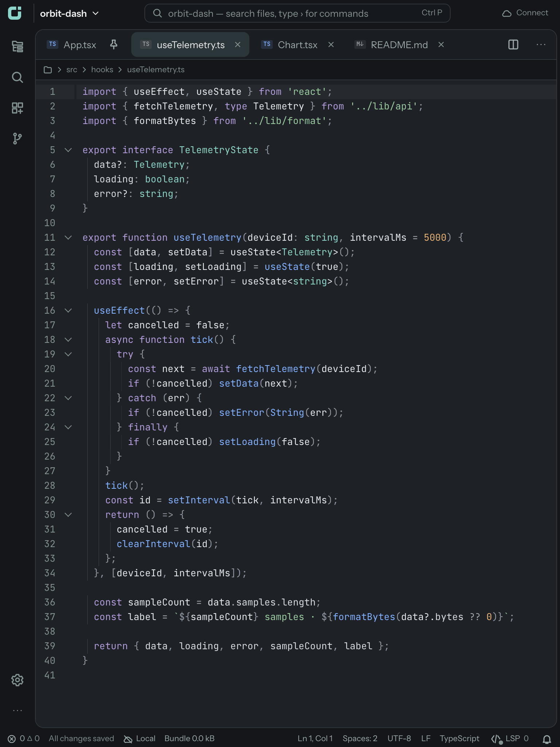Switch to the Chart.tsx tab
The width and height of the screenshot is (560, 747).
coord(297,44)
